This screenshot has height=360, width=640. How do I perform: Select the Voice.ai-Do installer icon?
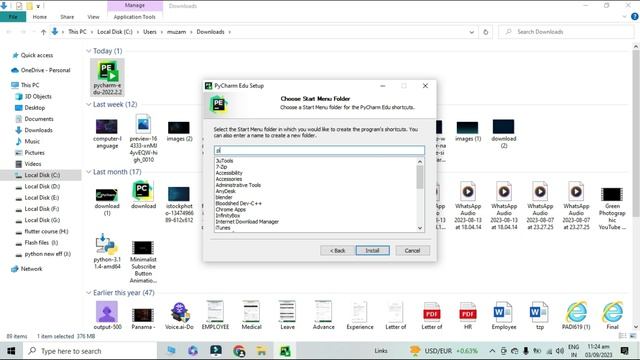click(179, 312)
